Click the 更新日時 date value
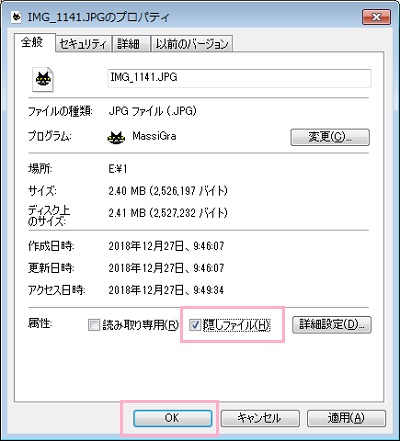 point(166,268)
